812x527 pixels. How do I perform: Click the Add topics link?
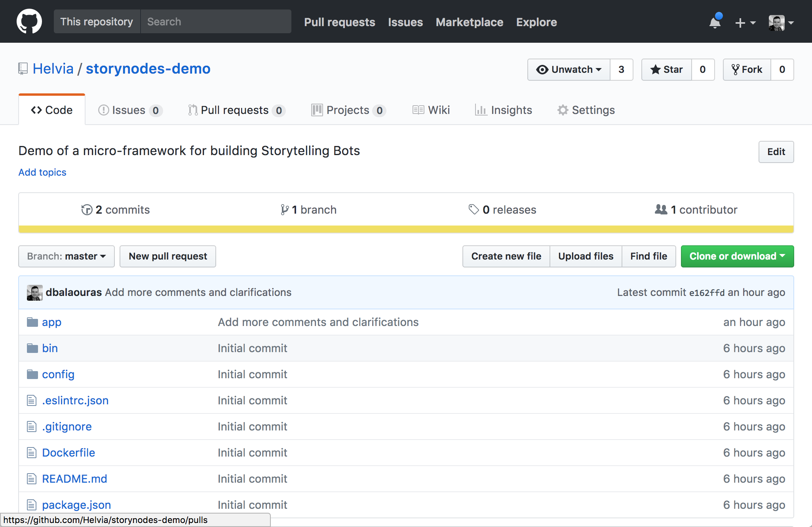click(42, 172)
